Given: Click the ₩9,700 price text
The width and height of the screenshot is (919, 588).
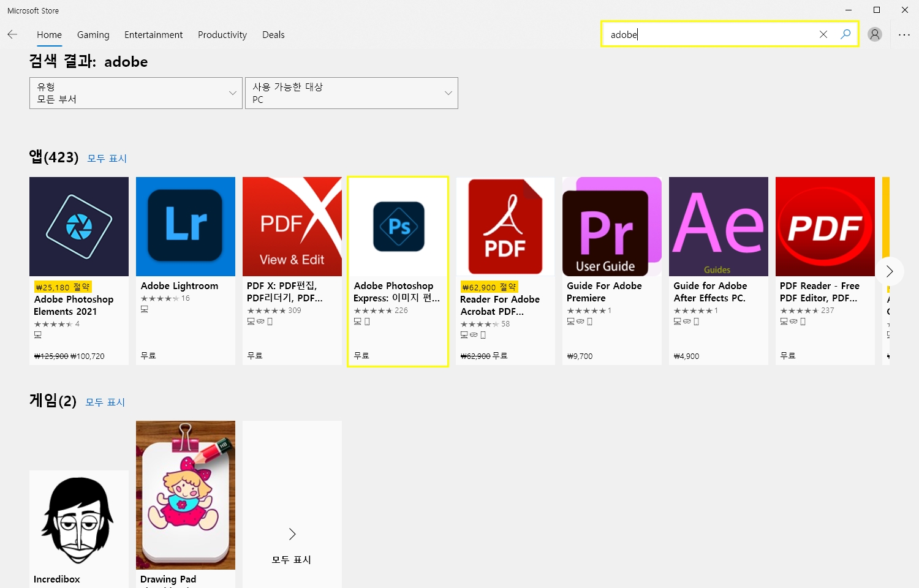Looking at the screenshot, I should [580, 356].
